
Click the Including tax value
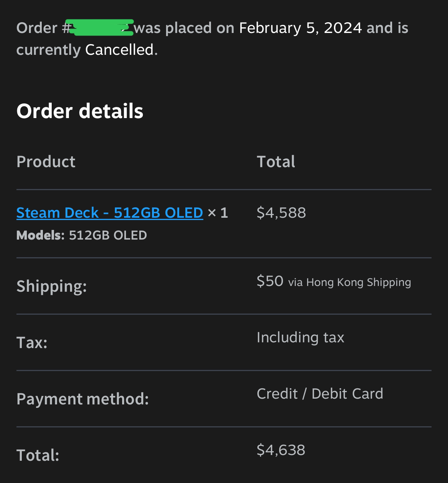coord(301,337)
